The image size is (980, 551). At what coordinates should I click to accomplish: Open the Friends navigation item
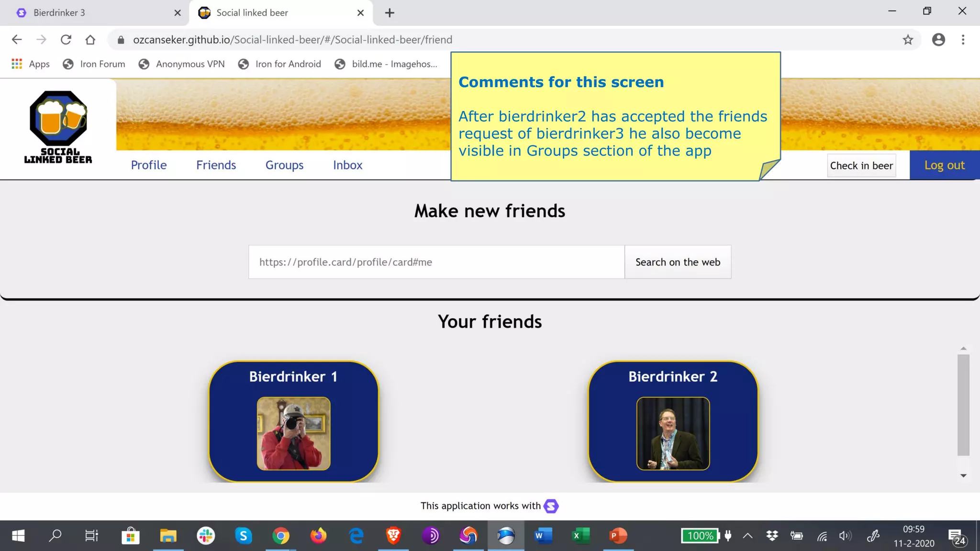pyautogui.click(x=216, y=165)
